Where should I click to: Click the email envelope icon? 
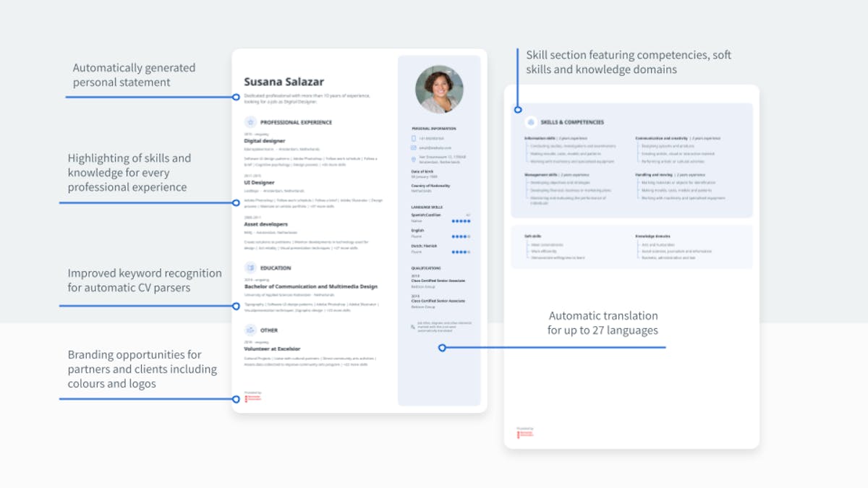click(414, 147)
